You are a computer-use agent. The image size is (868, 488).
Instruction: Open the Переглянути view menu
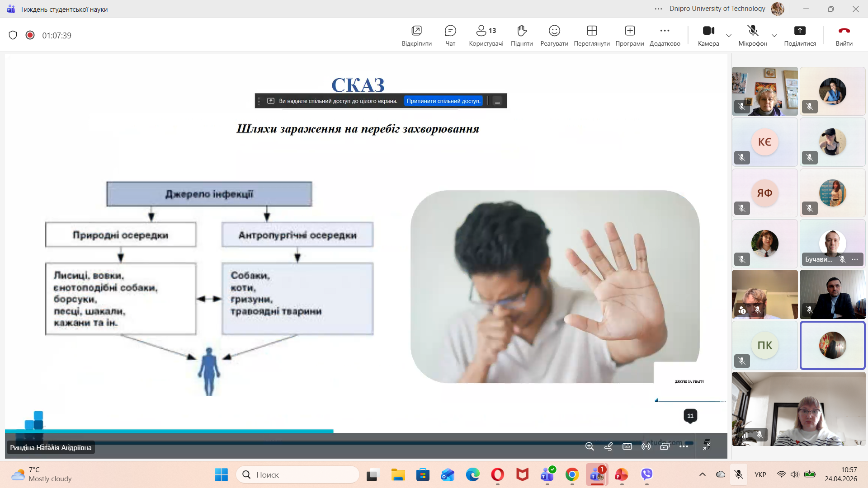tap(592, 35)
